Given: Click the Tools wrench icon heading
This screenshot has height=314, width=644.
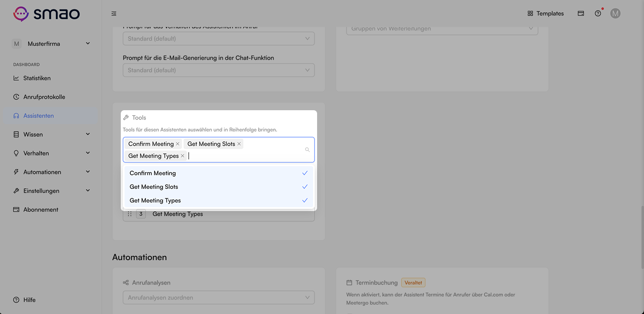Looking at the screenshot, I should point(126,117).
